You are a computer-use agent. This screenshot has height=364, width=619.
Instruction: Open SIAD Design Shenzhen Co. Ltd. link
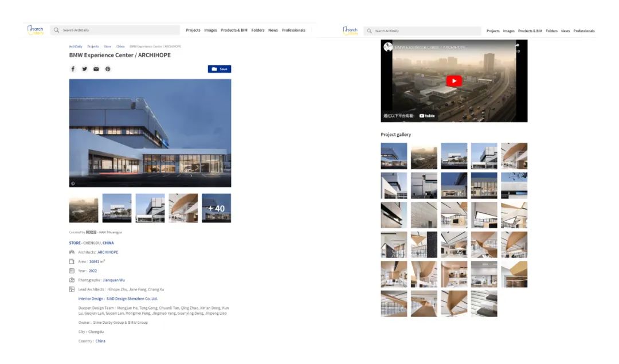tap(132, 299)
